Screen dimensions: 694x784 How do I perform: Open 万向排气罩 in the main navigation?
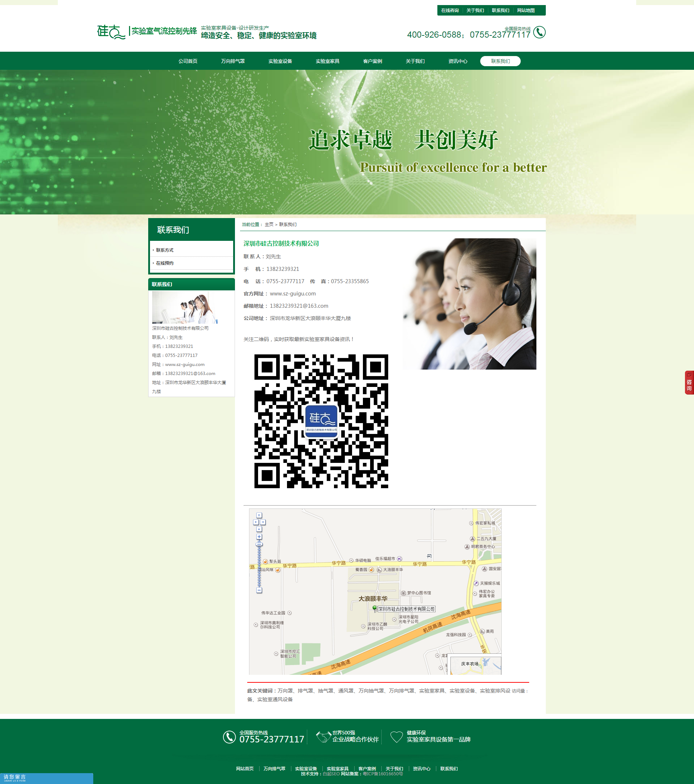[x=233, y=61]
